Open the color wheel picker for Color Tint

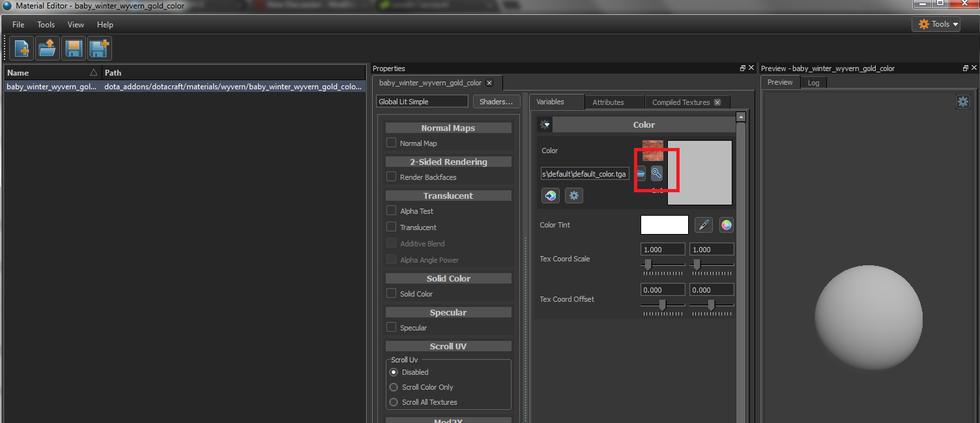point(726,225)
